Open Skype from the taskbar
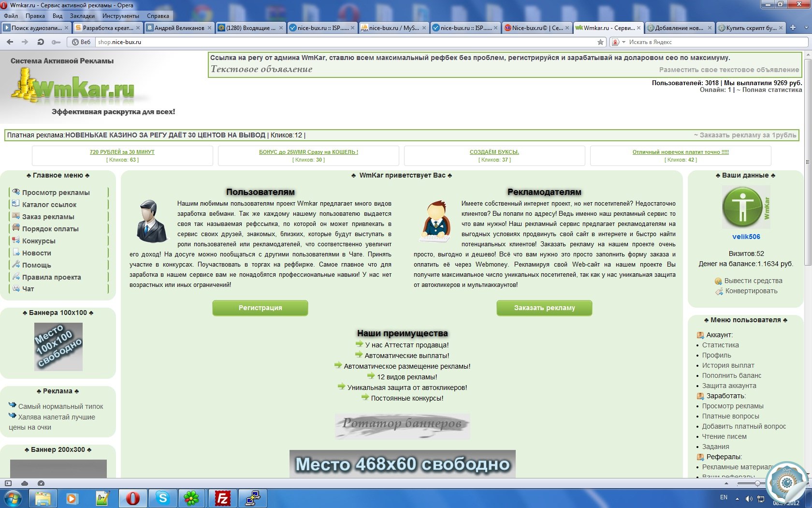The image size is (812, 508). point(163,498)
